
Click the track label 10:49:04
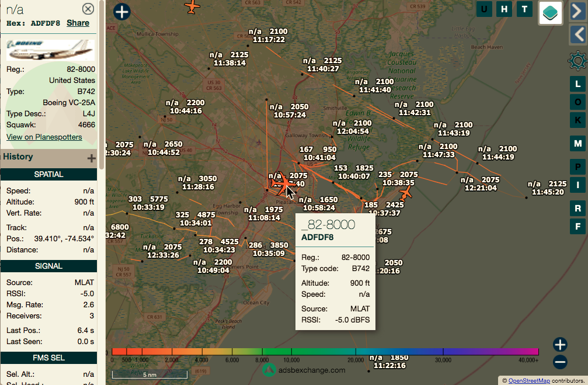213,270
